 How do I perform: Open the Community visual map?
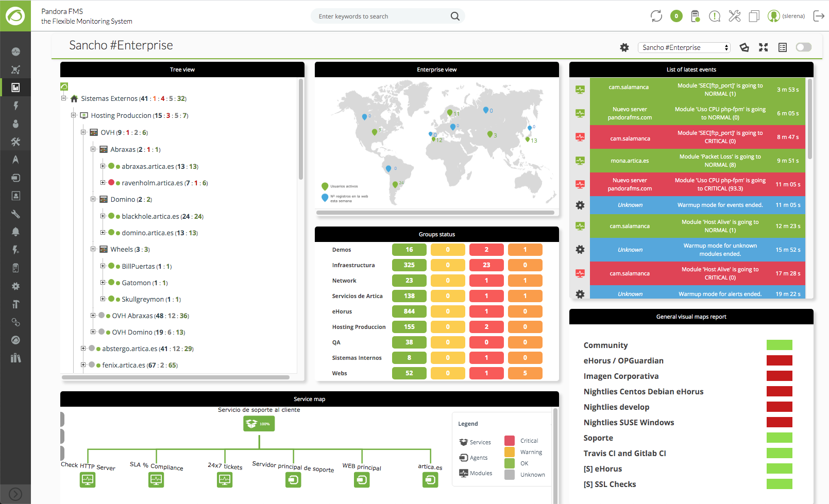(605, 345)
